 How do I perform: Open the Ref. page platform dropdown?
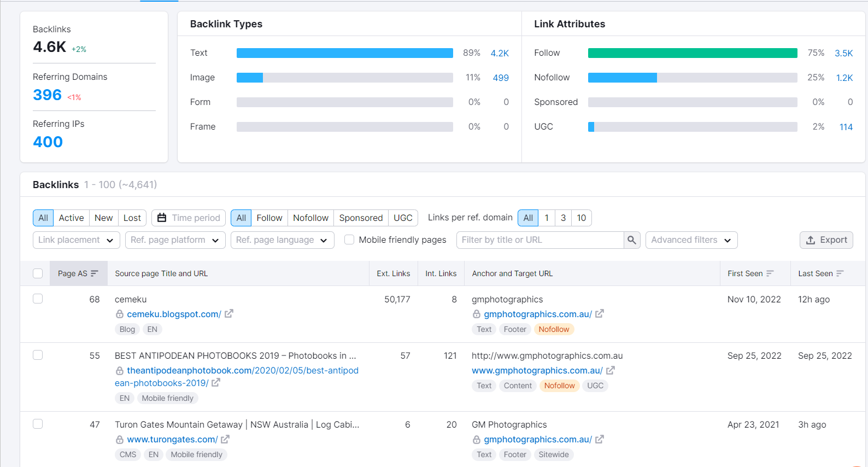pos(175,240)
